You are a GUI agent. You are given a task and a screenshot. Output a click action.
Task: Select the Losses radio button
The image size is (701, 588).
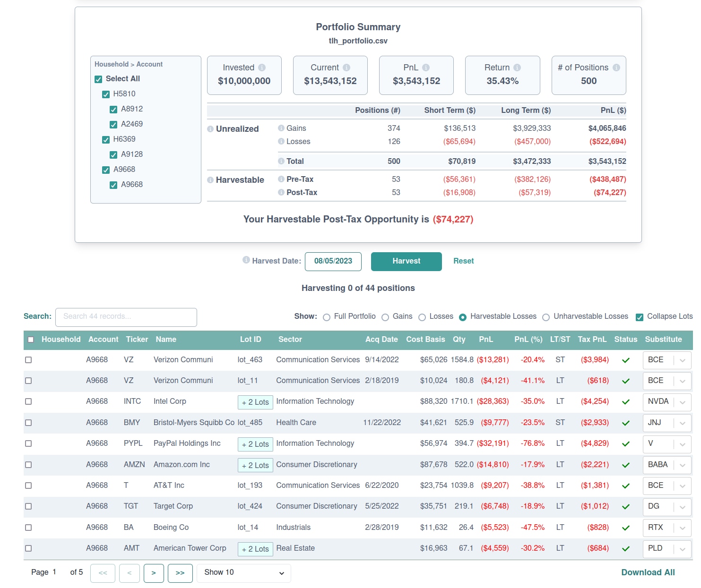(422, 317)
